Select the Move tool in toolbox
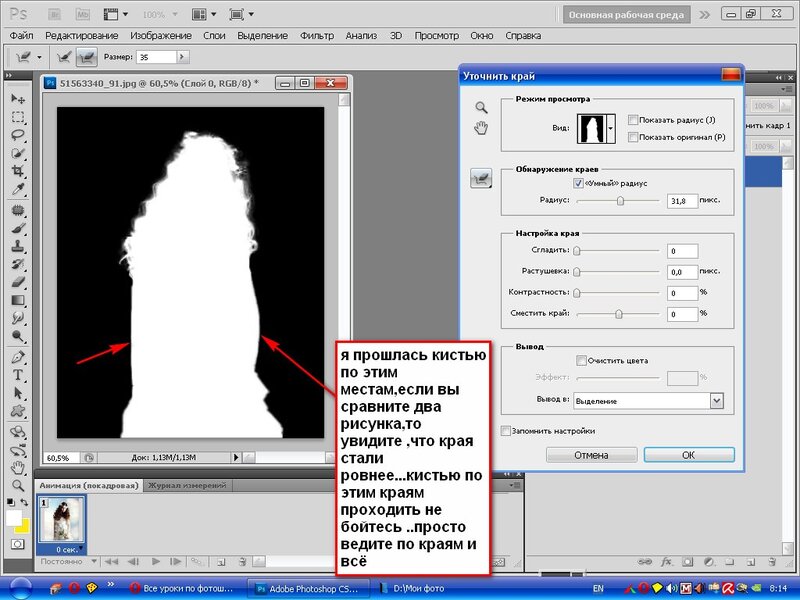 [x=18, y=98]
